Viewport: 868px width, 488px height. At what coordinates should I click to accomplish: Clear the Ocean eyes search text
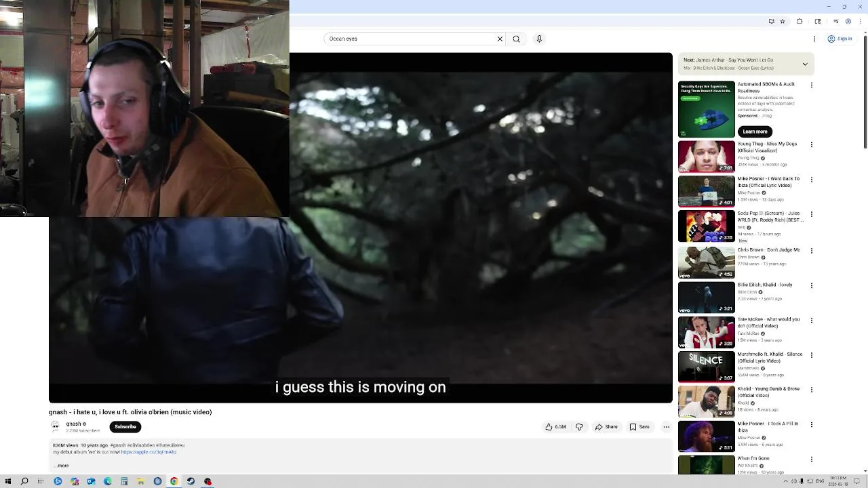click(500, 39)
